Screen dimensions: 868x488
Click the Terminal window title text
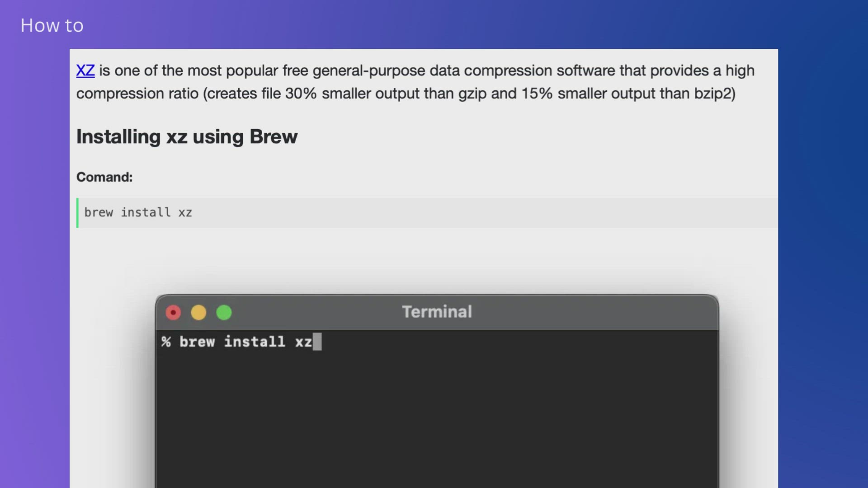pyautogui.click(x=437, y=312)
